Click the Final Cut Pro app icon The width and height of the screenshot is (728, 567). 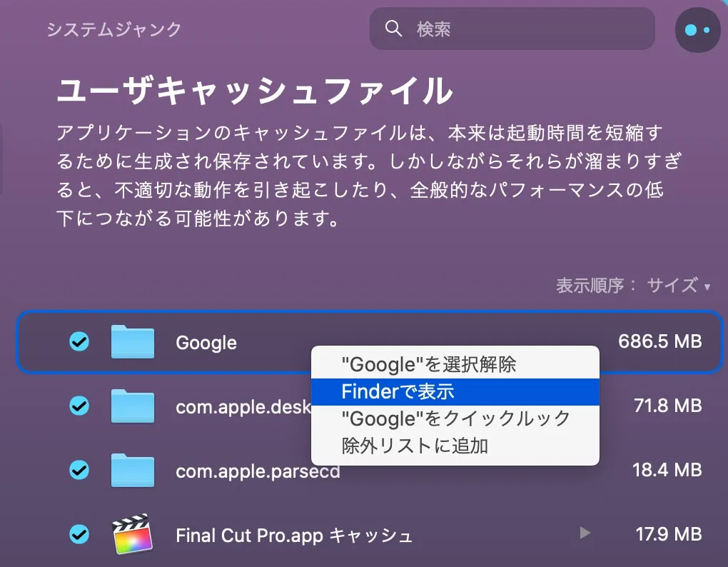coord(133,534)
